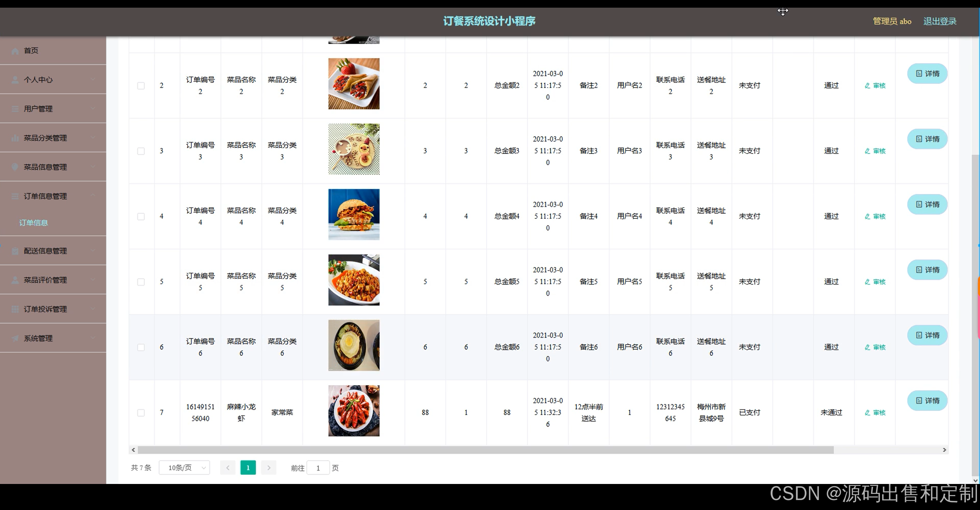Click the person icon beside 个人中心
This screenshot has width=980, height=510.
[x=15, y=80]
